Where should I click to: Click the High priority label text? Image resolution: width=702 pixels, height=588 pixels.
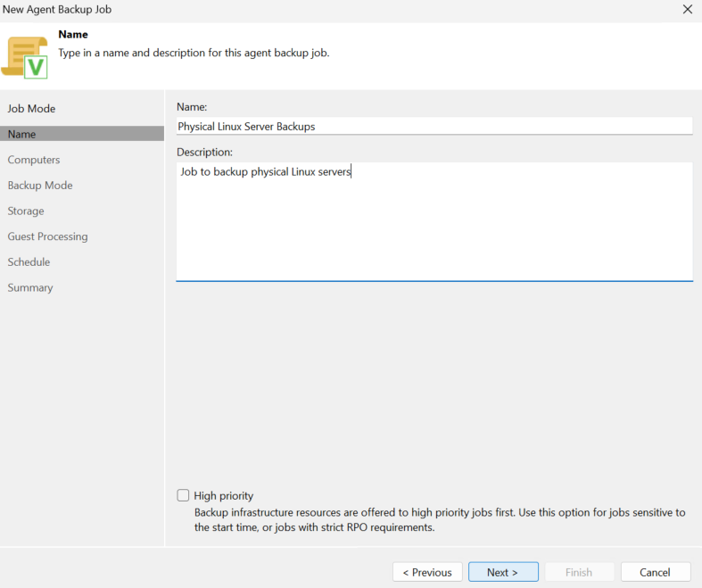[223, 496]
